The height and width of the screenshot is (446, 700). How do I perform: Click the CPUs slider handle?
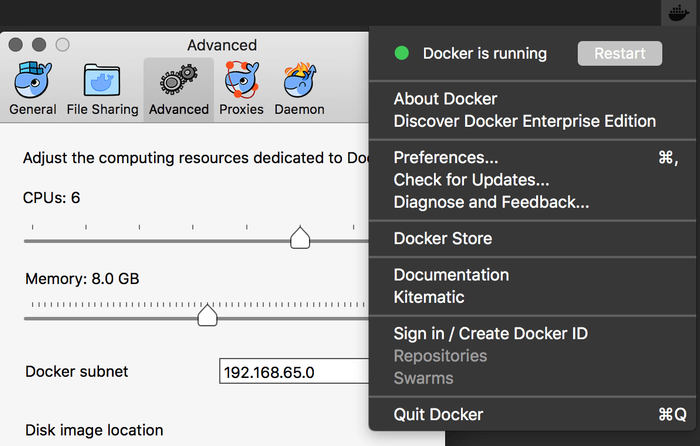300,238
